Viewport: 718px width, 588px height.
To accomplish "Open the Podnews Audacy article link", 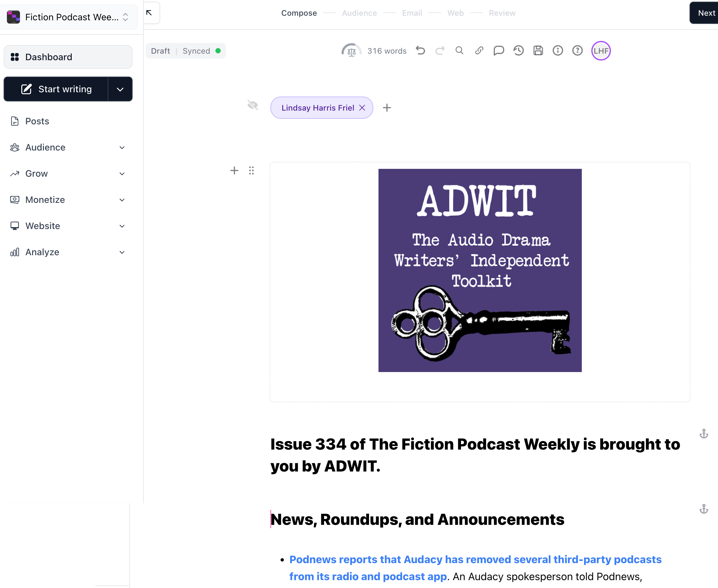I will tap(475, 560).
